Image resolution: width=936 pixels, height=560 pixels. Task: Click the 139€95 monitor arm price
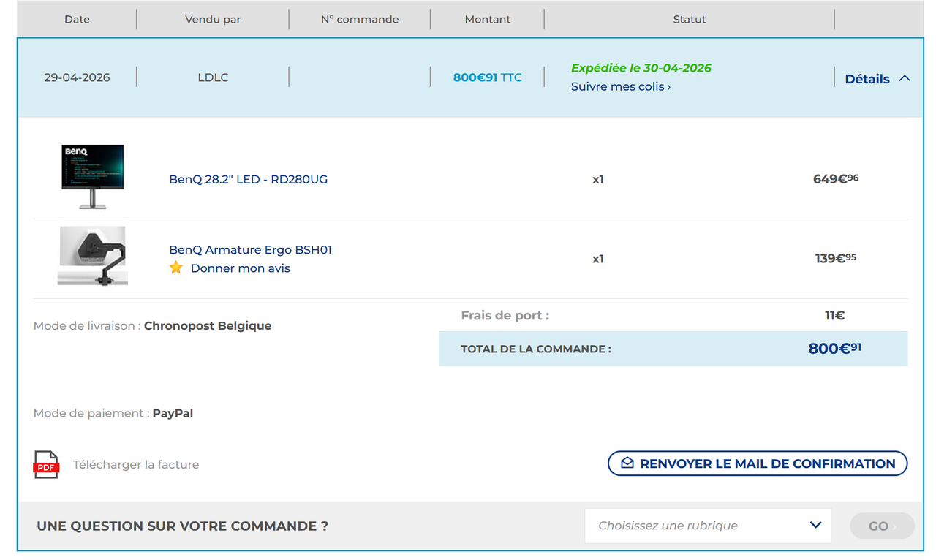tap(836, 258)
